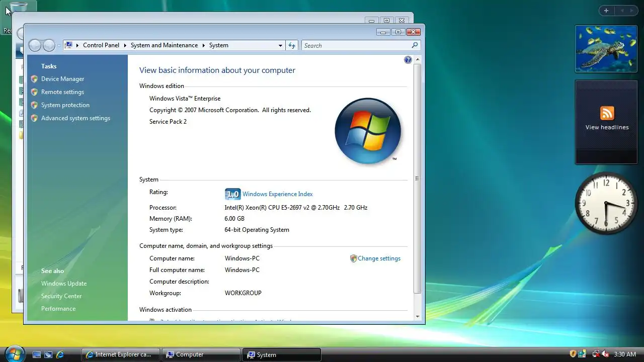Open Security Center under See also
This screenshot has width=644, height=362.
(x=61, y=296)
